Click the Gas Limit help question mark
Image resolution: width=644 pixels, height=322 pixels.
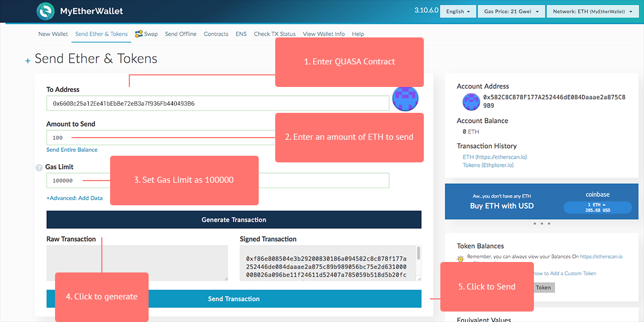click(39, 167)
